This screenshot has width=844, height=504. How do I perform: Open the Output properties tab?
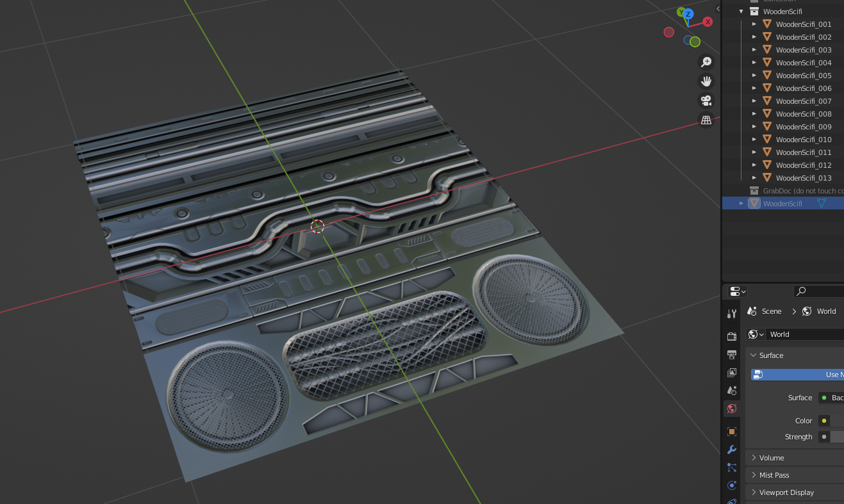732,354
